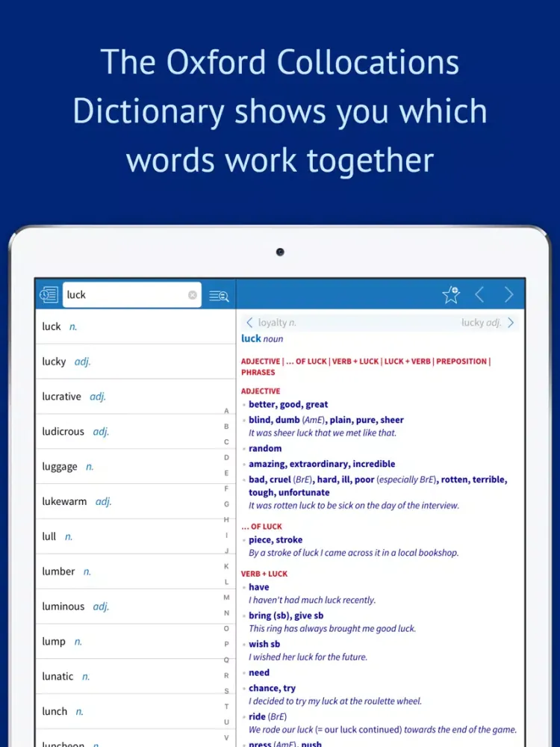Add entry to favorites with star icon
This screenshot has width=560, height=747.
[450, 295]
